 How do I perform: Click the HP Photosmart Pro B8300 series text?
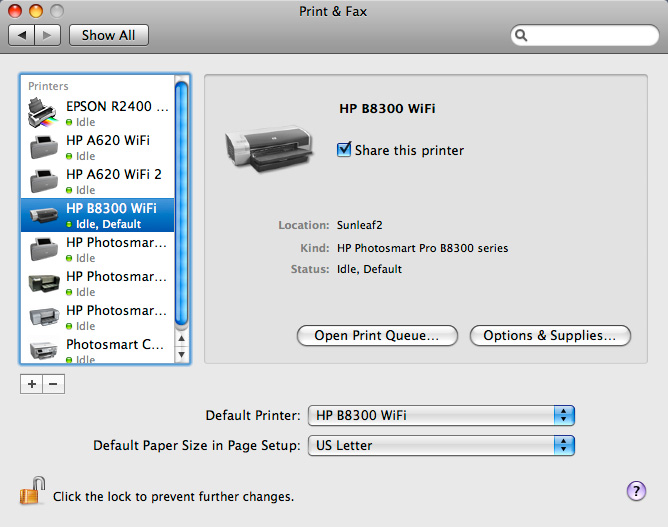coord(423,248)
